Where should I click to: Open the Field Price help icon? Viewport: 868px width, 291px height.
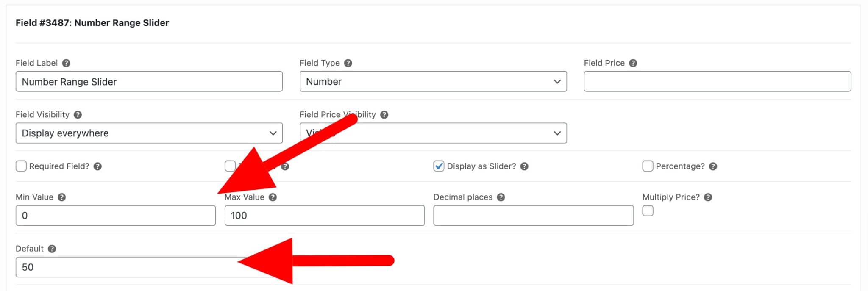coord(633,63)
